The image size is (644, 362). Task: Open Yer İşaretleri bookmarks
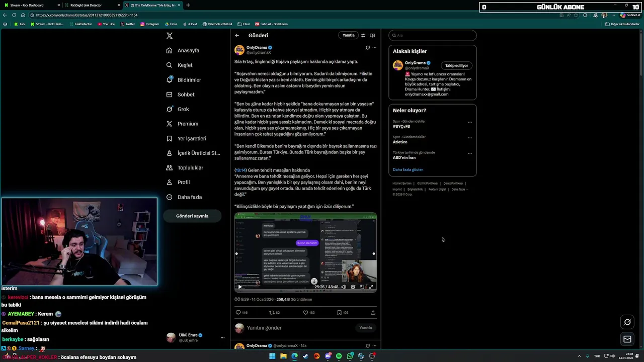pos(186,138)
